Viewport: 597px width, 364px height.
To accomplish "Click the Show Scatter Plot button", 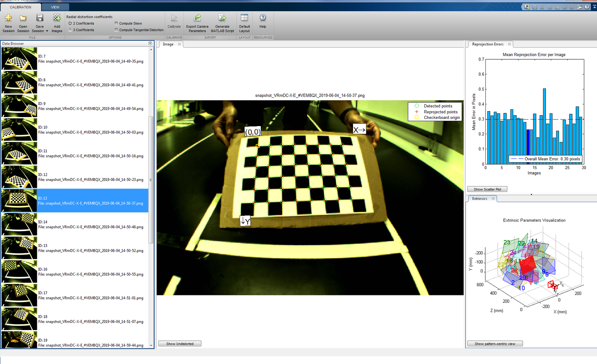I will pos(487,189).
